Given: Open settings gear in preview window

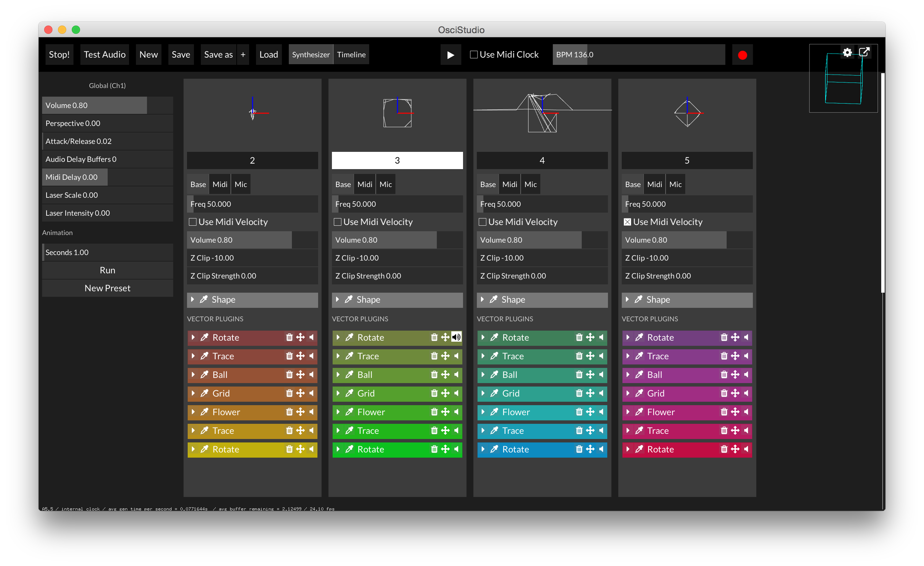Looking at the screenshot, I should pos(847,52).
